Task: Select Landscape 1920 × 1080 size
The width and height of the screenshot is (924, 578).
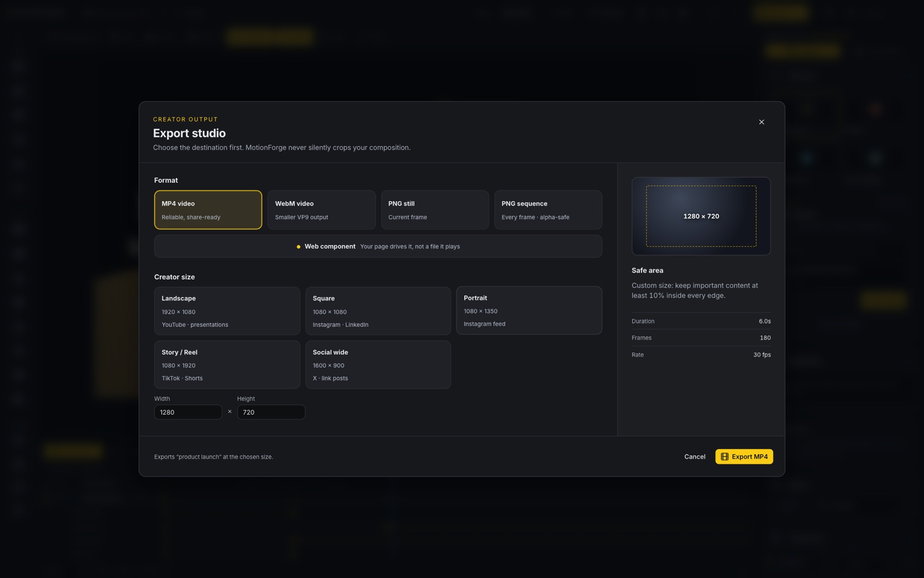Action: pyautogui.click(x=227, y=311)
